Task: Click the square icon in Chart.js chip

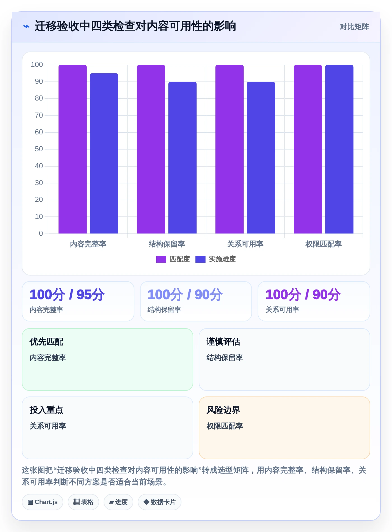Action: coord(30,502)
